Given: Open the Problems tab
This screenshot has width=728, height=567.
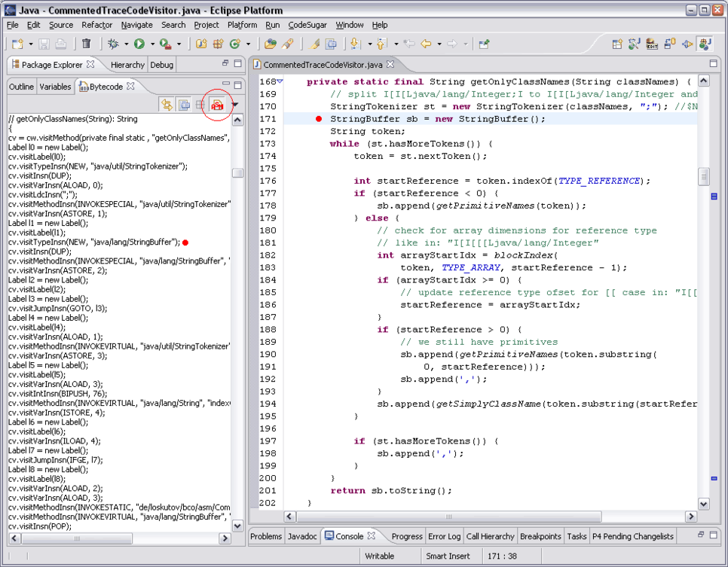Looking at the screenshot, I should pos(266,536).
